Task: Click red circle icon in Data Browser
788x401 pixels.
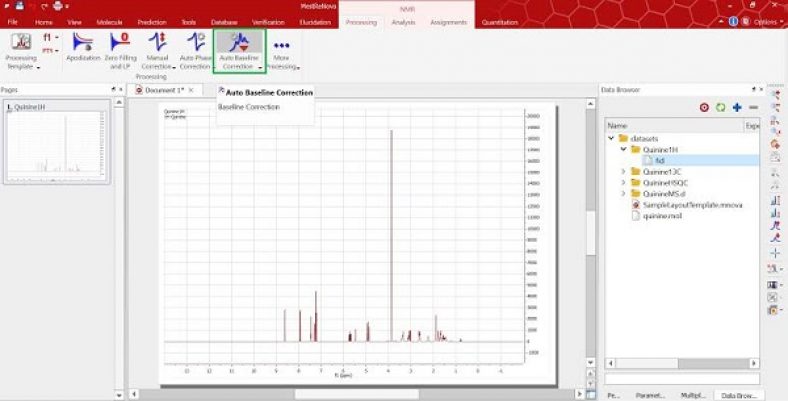Action: [x=704, y=108]
